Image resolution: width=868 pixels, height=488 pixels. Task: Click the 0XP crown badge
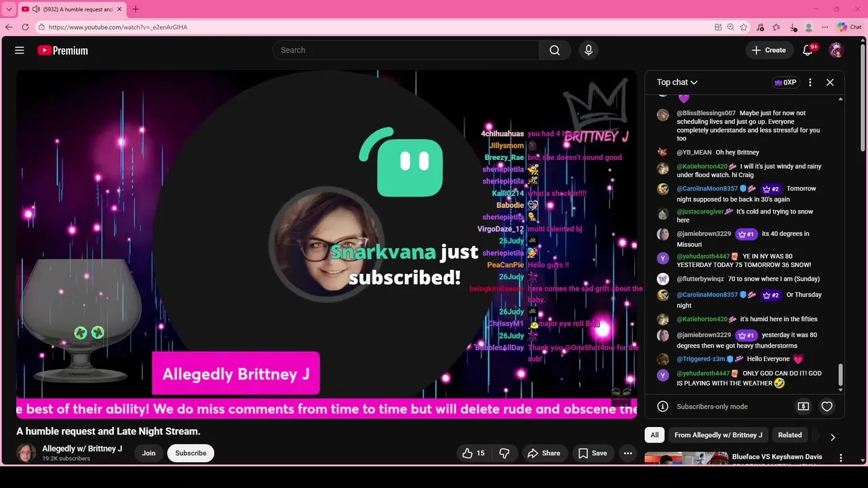tap(785, 82)
